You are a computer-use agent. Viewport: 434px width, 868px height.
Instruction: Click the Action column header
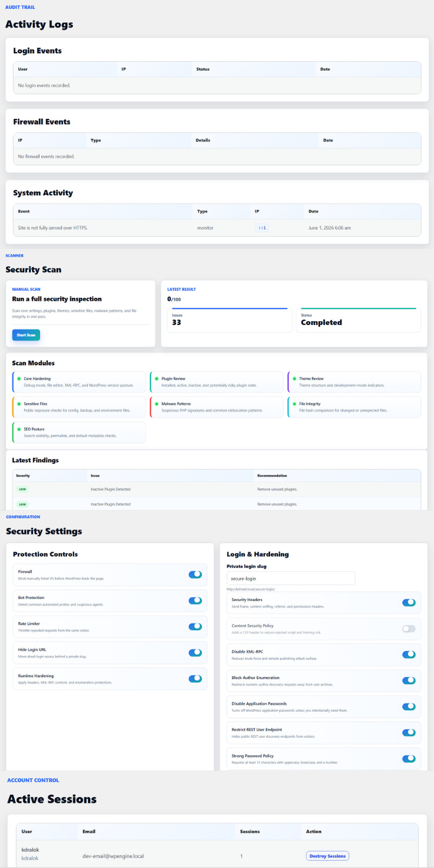coord(314,832)
